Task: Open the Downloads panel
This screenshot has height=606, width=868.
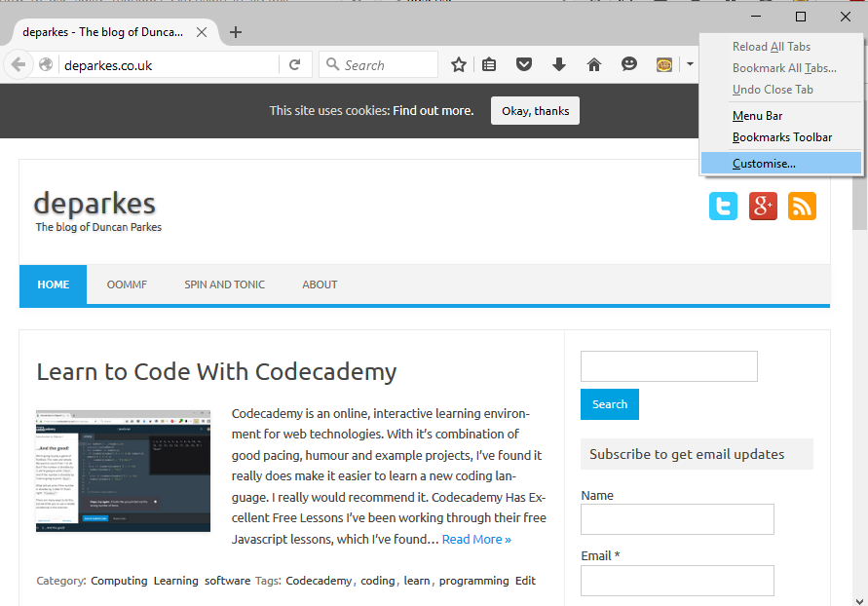Action: [558, 64]
